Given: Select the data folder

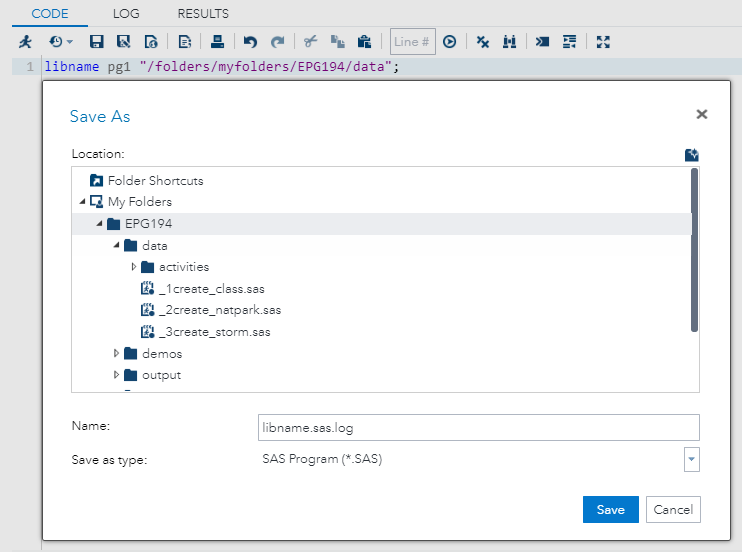Looking at the screenshot, I should 154,245.
